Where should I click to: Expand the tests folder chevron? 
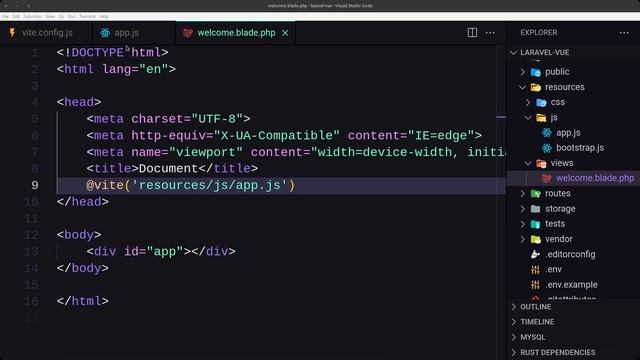pos(523,224)
